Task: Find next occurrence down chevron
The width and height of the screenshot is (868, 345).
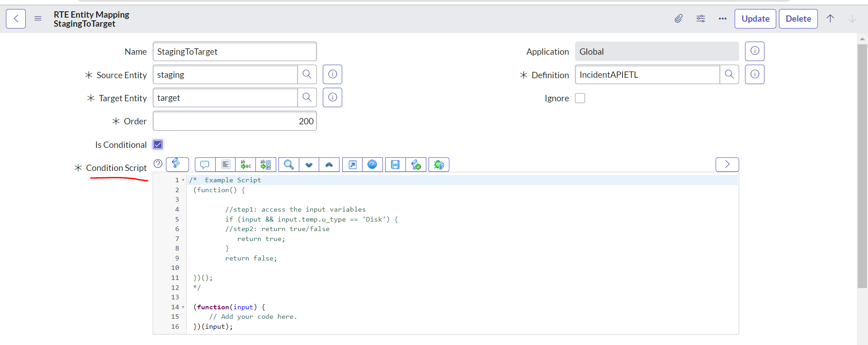Action: pos(309,165)
